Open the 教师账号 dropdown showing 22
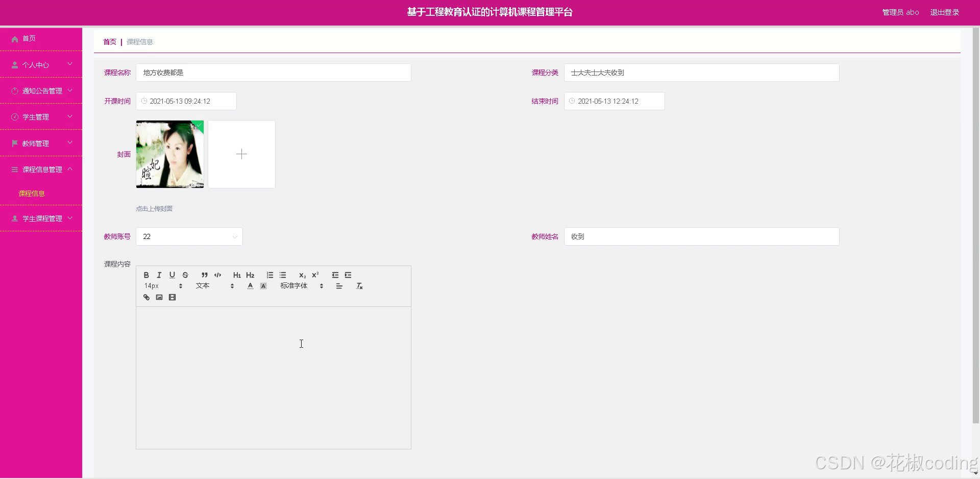 click(189, 236)
